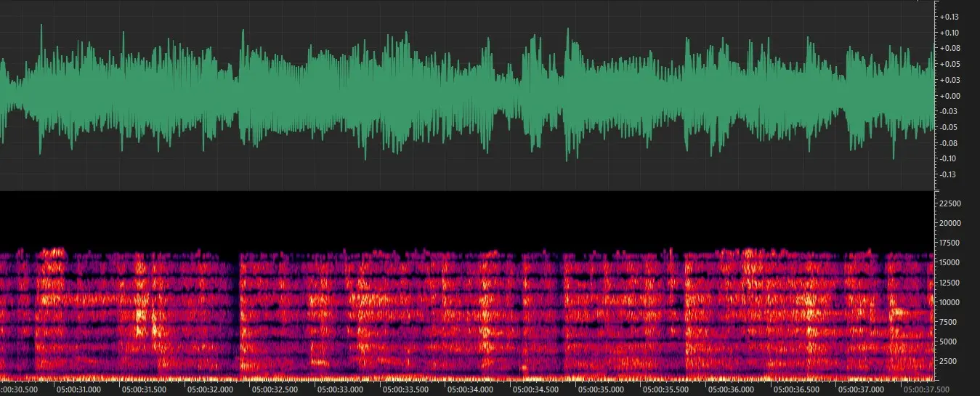Click the dark vertical gap in the spectrogram
The image size is (980, 396).
[x=237, y=312]
